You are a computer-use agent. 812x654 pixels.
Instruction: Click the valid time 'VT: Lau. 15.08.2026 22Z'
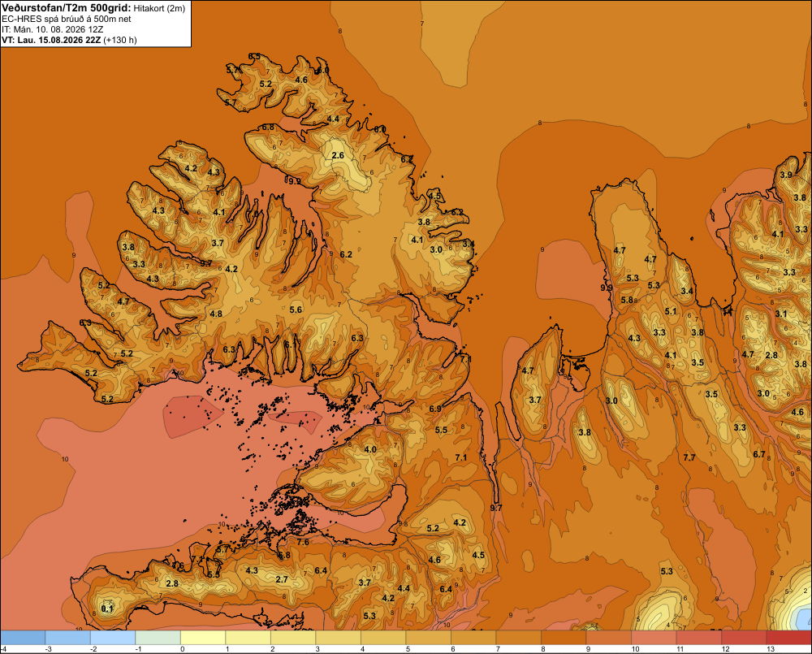pyautogui.click(x=51, y=40)
